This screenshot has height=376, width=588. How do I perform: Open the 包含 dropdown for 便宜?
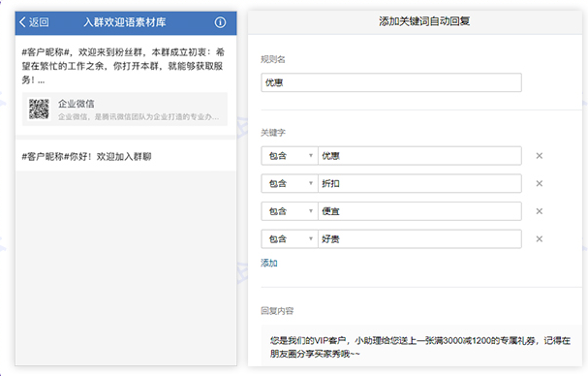pyautogui.click(x=290, y=211)
